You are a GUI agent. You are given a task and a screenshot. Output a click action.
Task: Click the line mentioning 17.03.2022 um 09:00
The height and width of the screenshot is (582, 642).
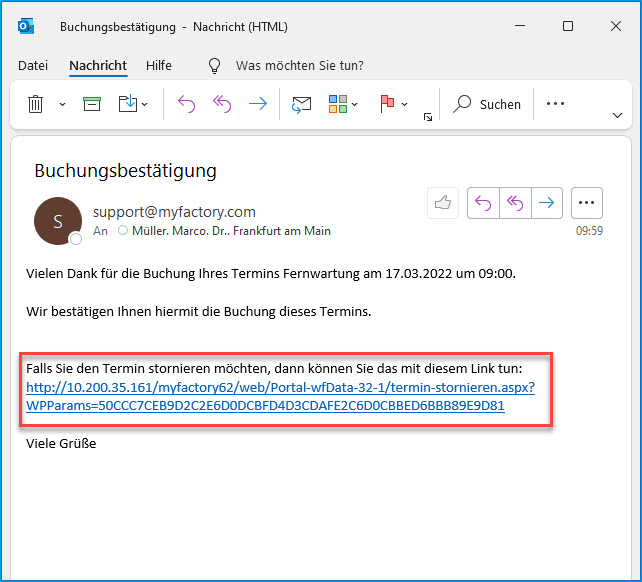point(271,274)
